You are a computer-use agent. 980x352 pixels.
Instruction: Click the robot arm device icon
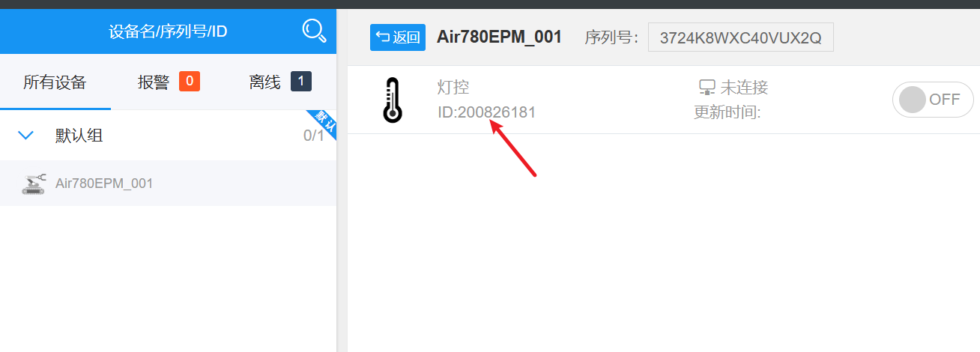tap(34, 183)
